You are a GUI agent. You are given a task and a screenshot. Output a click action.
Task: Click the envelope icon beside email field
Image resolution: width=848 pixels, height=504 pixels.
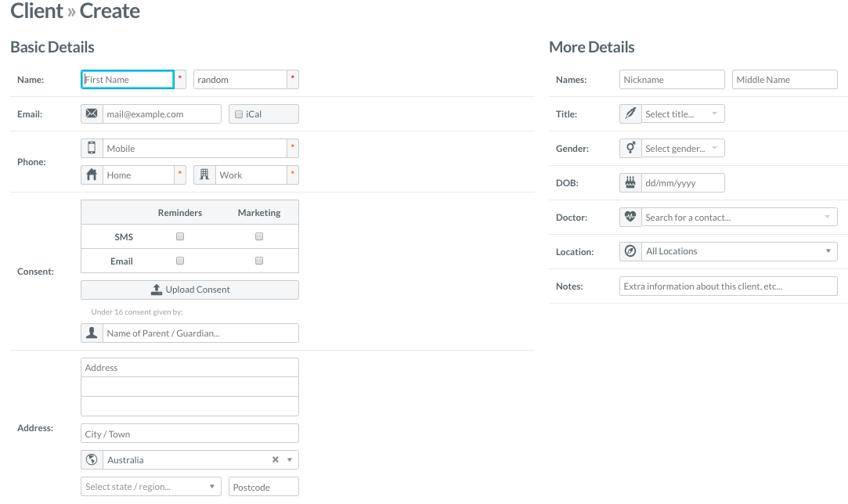point(92,114)
